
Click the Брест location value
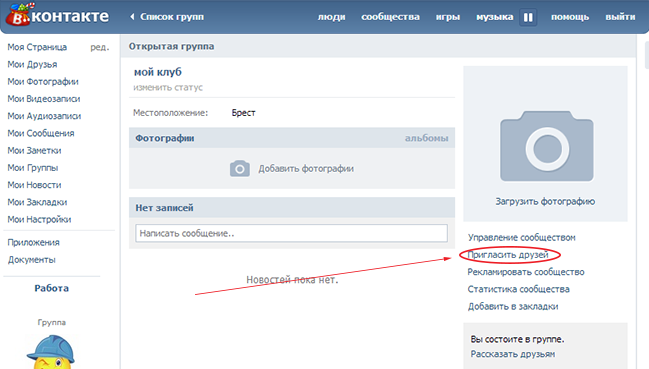click(x=243, y=113)
